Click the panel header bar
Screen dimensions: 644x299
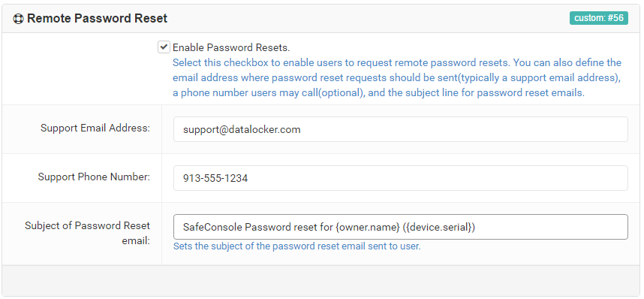point(321,19)
